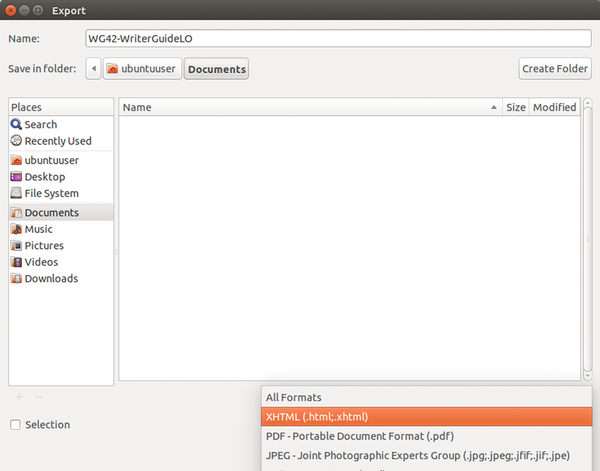Viewport: 600px width, 471px height.
Task: Open the Downloads folder in Places
Action: click(x=50, y=279)
